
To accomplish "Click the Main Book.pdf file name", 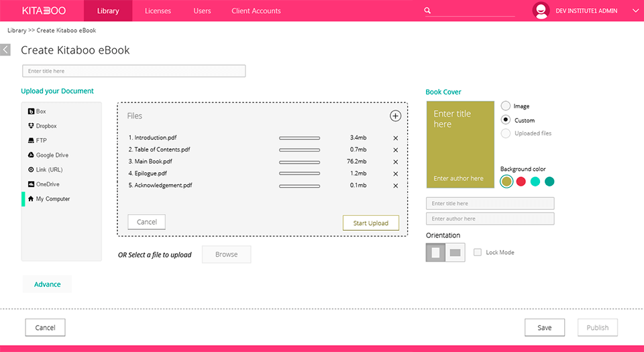I will coord(154,161).
